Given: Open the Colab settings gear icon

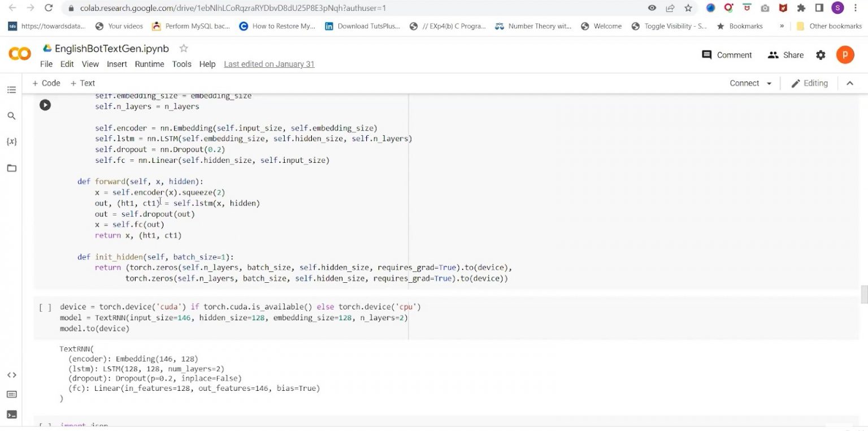Looking at the screenshot, I should click(821, 55).
